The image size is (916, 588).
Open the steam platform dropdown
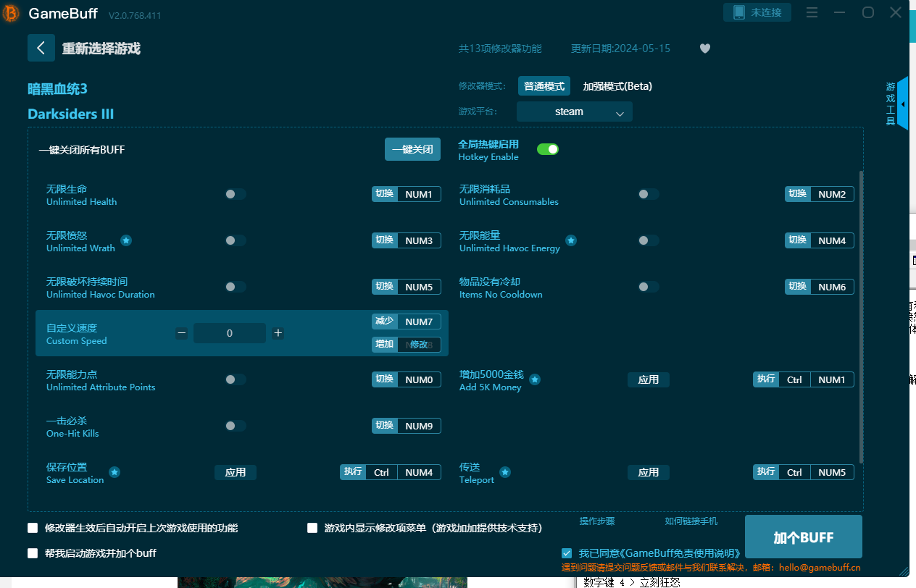[x=574, y=112]
